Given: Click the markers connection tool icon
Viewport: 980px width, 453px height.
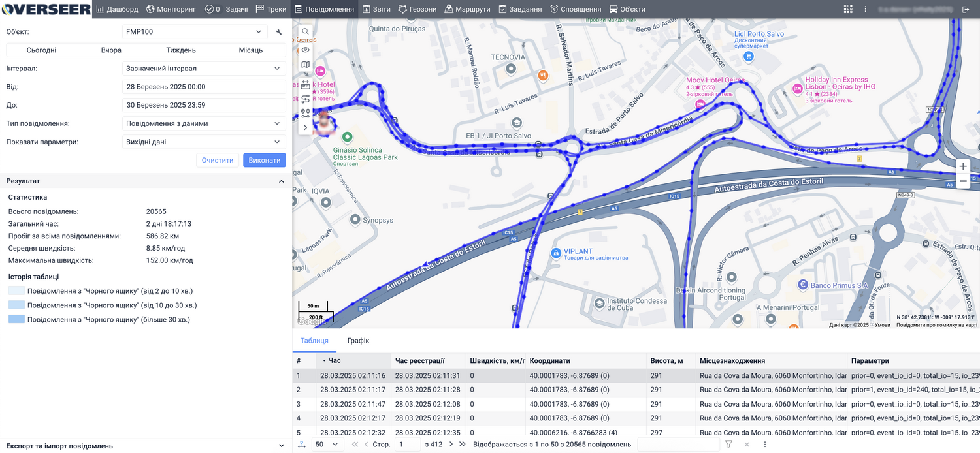Looking at the screenshot, I should tap(305, 113).
